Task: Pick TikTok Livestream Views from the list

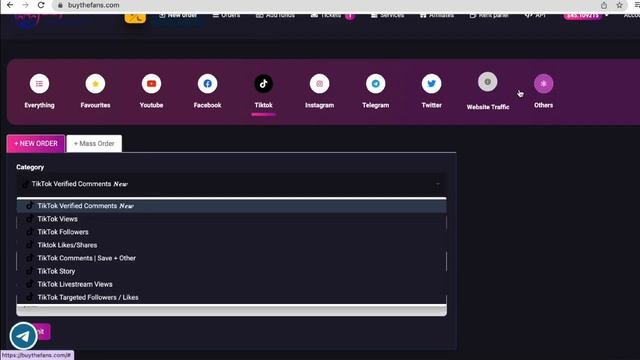Action: click(x=231, y=284)
